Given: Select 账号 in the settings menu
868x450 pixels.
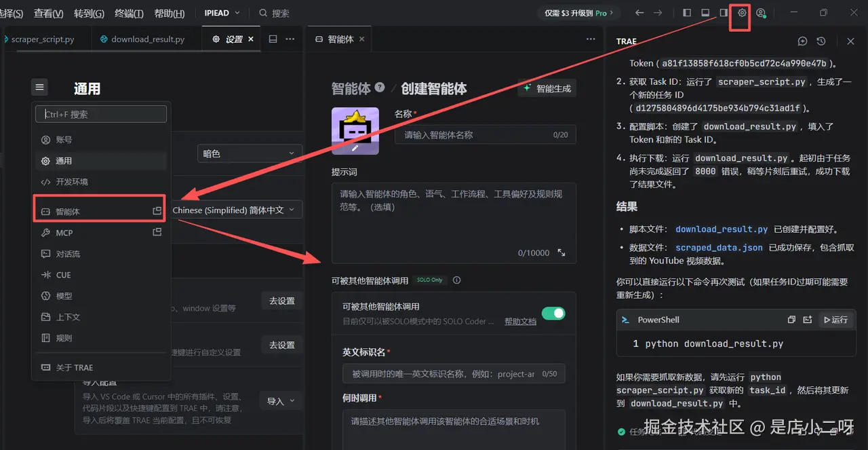Looking at the screenshot, I should (100, 140).
